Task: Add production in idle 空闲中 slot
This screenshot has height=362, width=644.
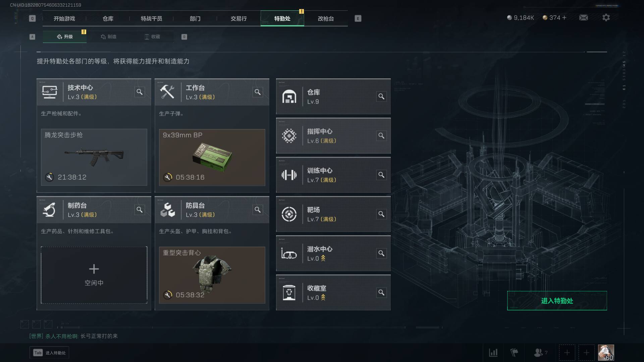Action: [94, 275]
